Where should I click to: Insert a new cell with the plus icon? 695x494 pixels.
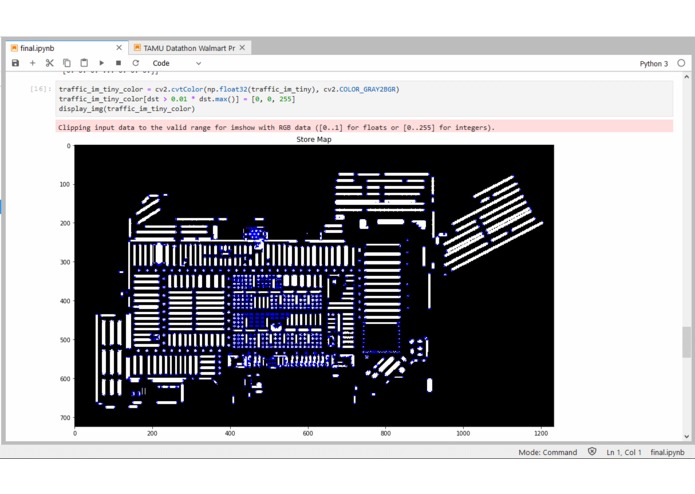click(x=32, y=63)
